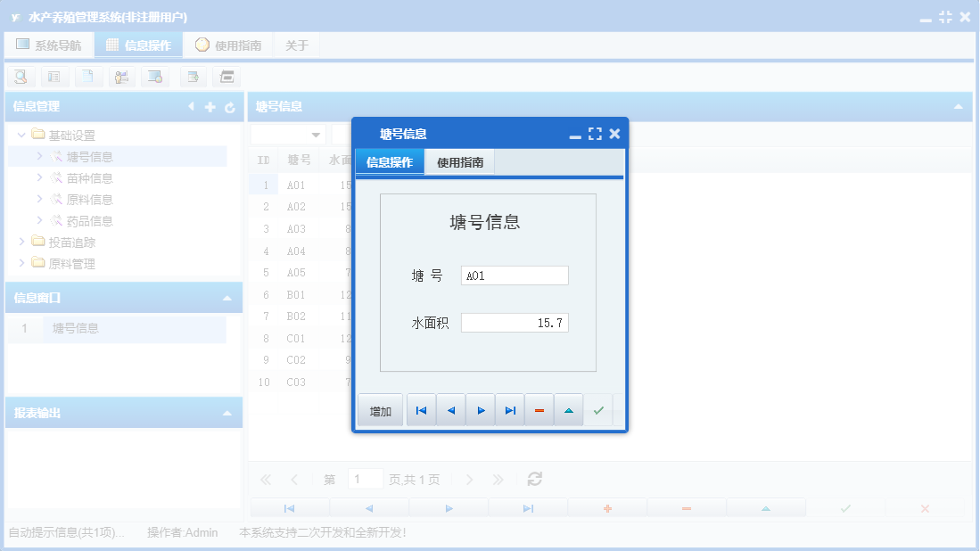Delete the current record with the red minus icon

539,409
